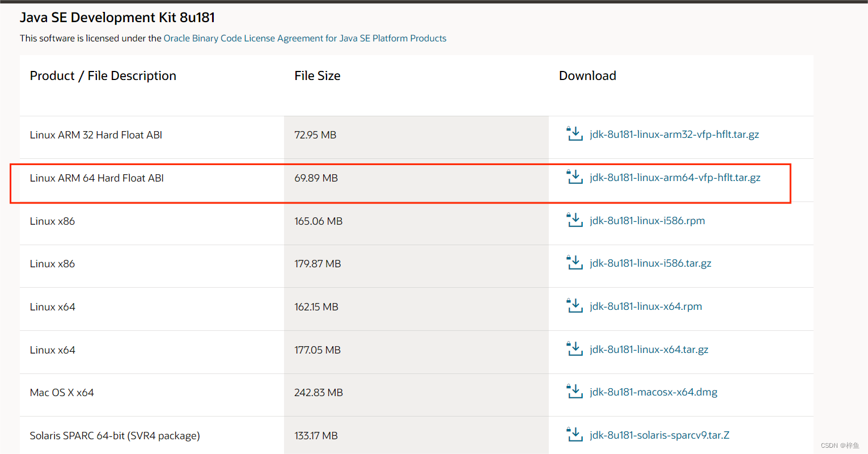The width and height of the screenshot is (868, 454).
Task: Click download icon for jdk-8u181-linux-arm32-vfp-hflt.tar.gz
Action: click(x=575, y=134)
